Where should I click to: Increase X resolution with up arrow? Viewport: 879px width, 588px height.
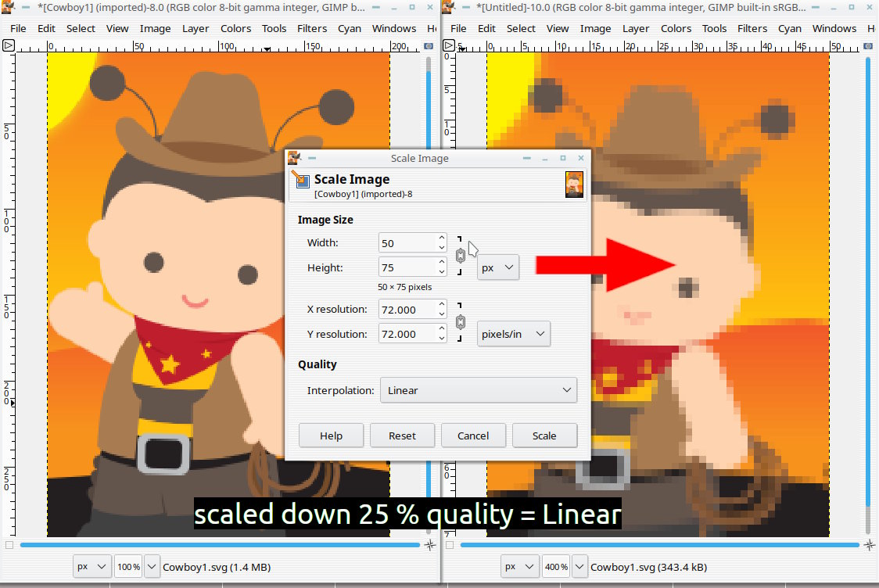pyautogui.click(x=442, y=304)
